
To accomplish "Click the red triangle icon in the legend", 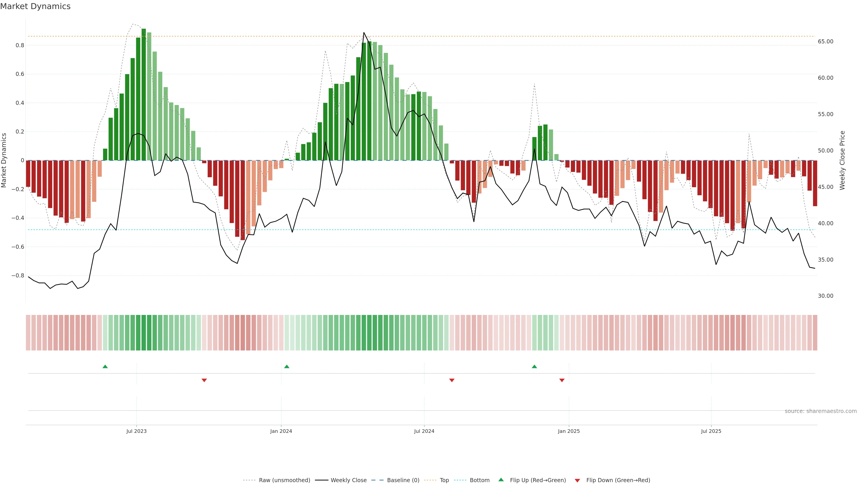I will coord(577,481).
